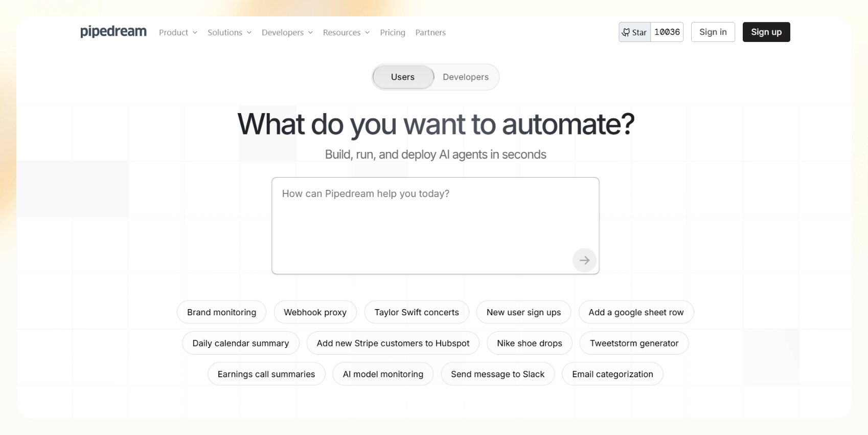Pick the Taylor Swift concerts suggestion

point(417,312)
